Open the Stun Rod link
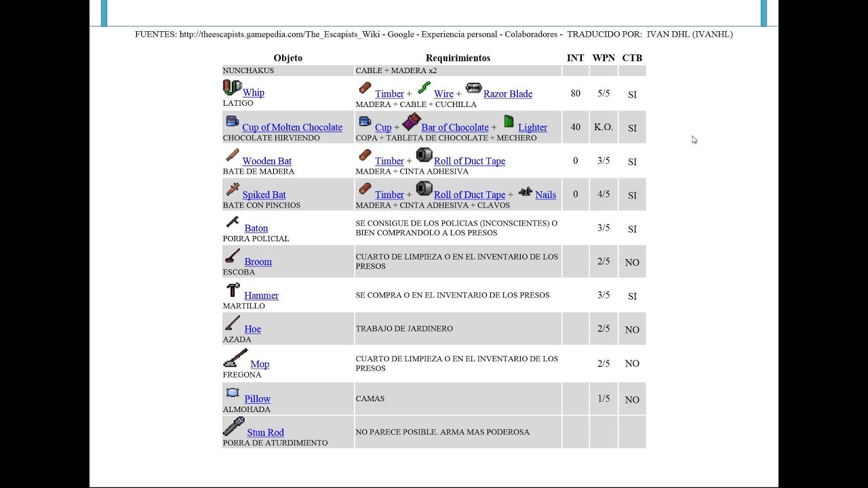This screenshot has height=488, width=868. tap(265, 432)
